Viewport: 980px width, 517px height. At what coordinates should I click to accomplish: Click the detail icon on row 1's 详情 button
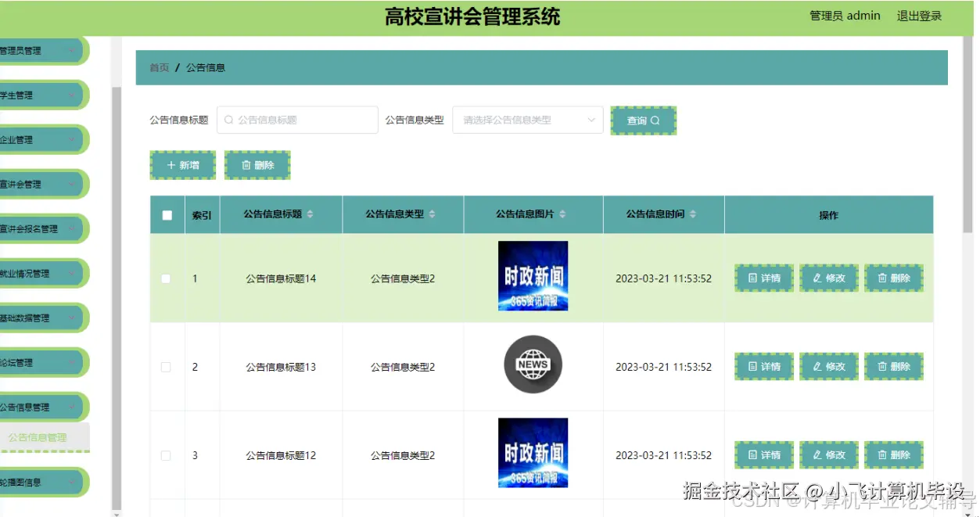pos(752,278)
